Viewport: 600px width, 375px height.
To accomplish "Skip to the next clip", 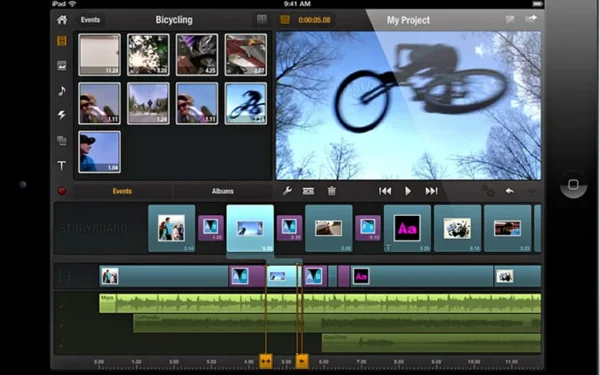I will tap(431, 191).
